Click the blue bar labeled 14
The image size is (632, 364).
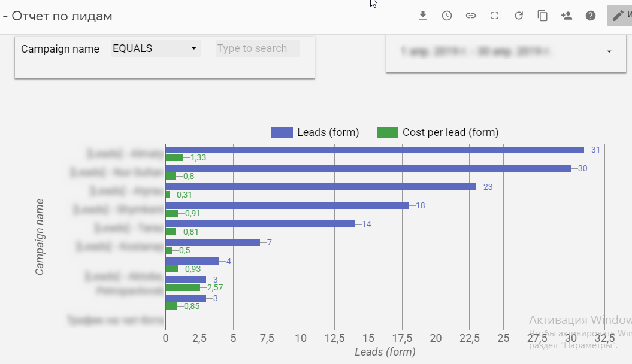point(260,224)
